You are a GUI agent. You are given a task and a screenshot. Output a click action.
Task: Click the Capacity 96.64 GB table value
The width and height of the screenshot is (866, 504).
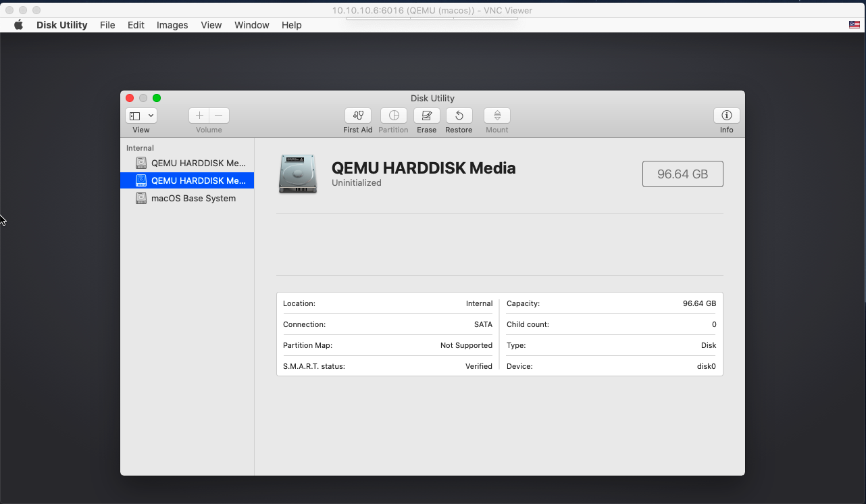(699, 303)
